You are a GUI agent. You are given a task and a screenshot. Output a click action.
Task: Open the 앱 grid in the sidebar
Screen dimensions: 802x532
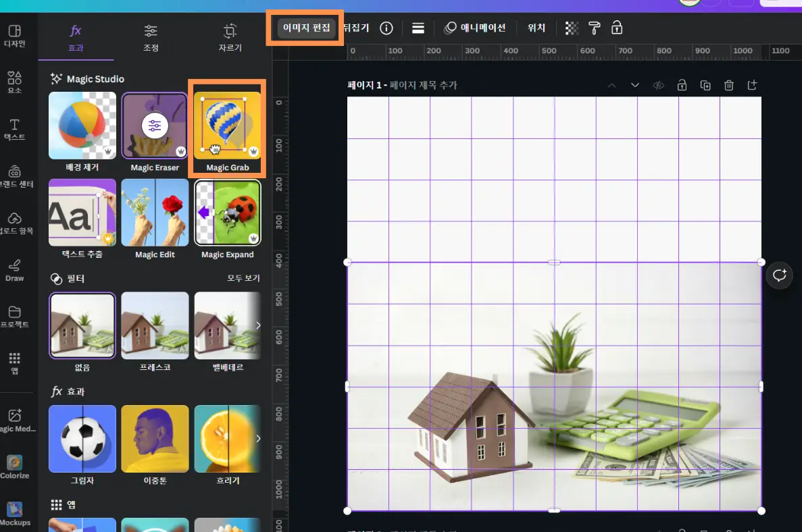coord(14,363)
